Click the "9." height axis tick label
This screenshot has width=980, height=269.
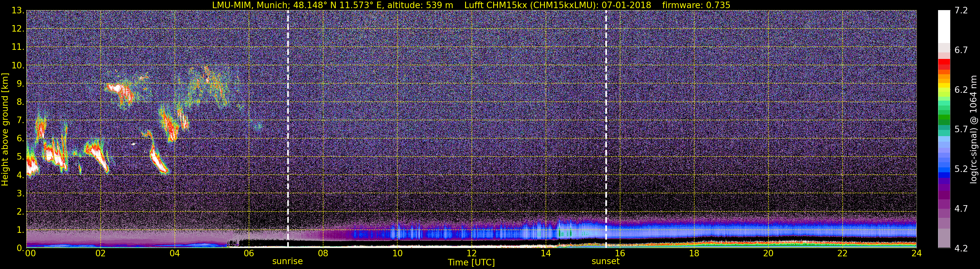coord(20,83)
